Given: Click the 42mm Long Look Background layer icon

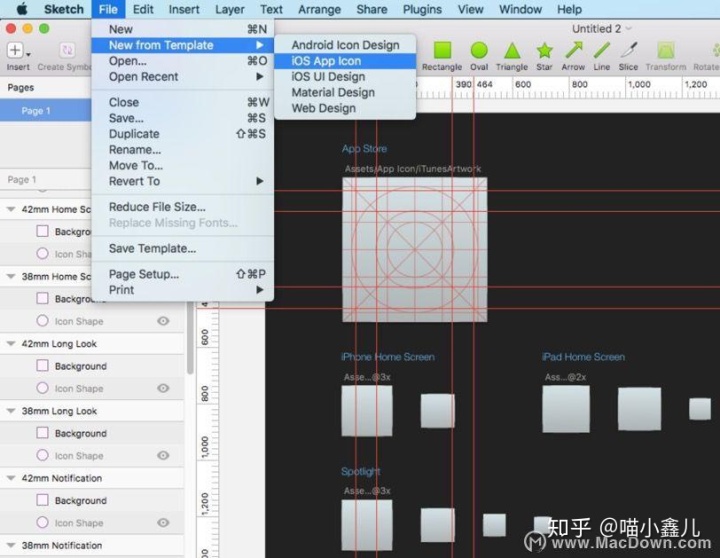Looking at the screenshot, I should click(x=42, y=366).
